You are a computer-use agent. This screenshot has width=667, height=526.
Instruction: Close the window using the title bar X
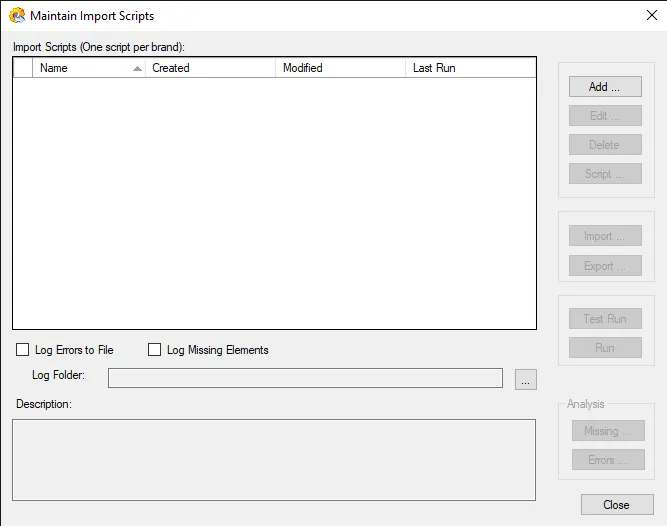pyautogui.click(x=651, y=15)
